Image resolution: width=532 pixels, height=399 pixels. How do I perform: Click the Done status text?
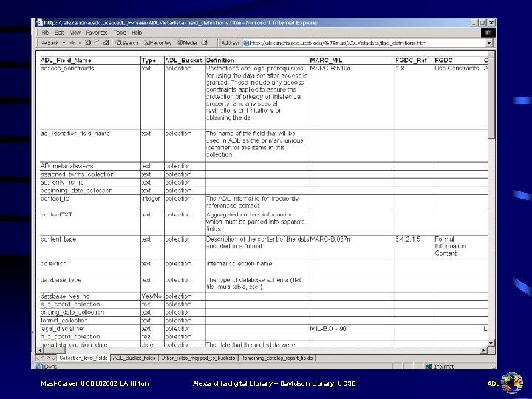pos(50,366)
